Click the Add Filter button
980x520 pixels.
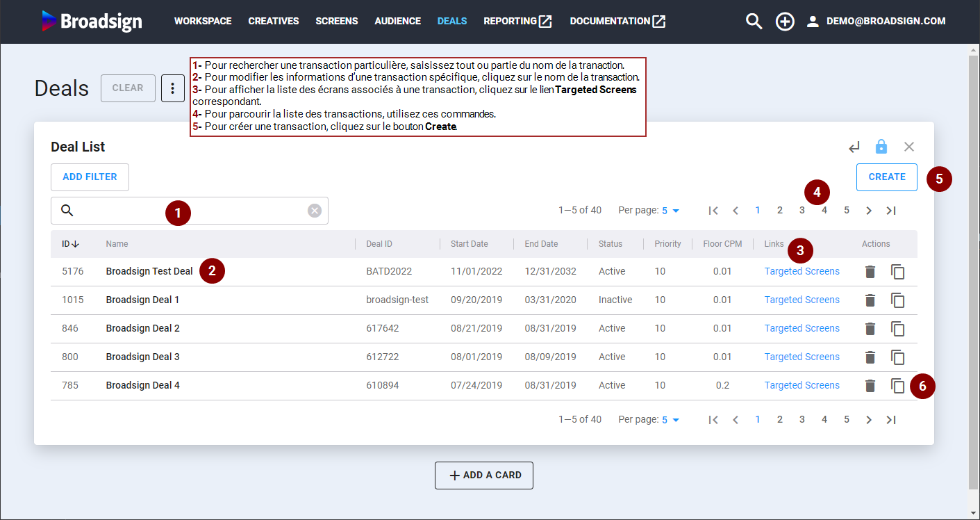coord(90,177)
